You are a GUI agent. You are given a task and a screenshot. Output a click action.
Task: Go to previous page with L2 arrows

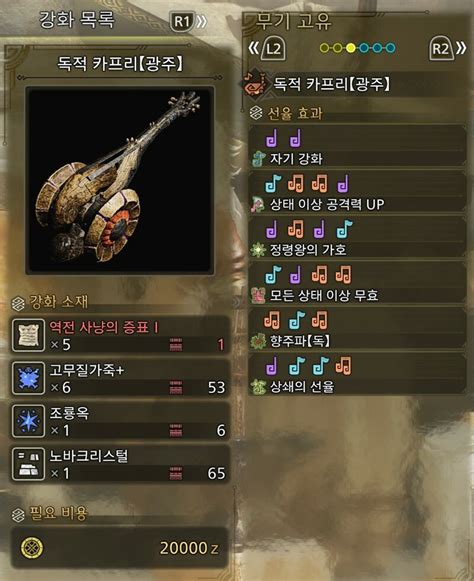click(267, 48)
